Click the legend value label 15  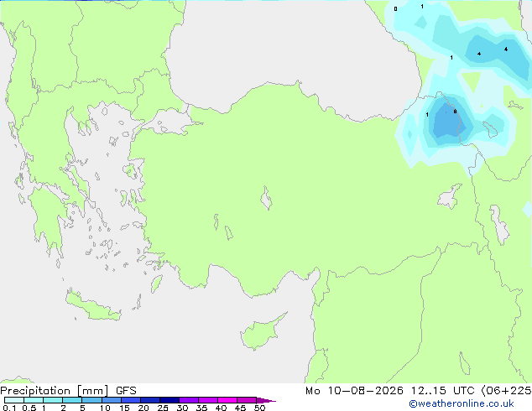tap(124, 408)
